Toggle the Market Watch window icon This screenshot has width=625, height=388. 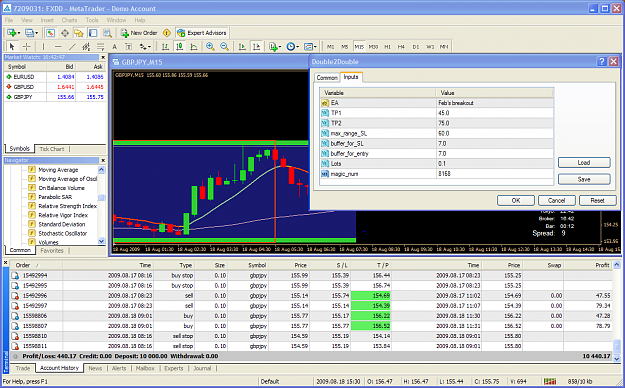pos(50,33)
